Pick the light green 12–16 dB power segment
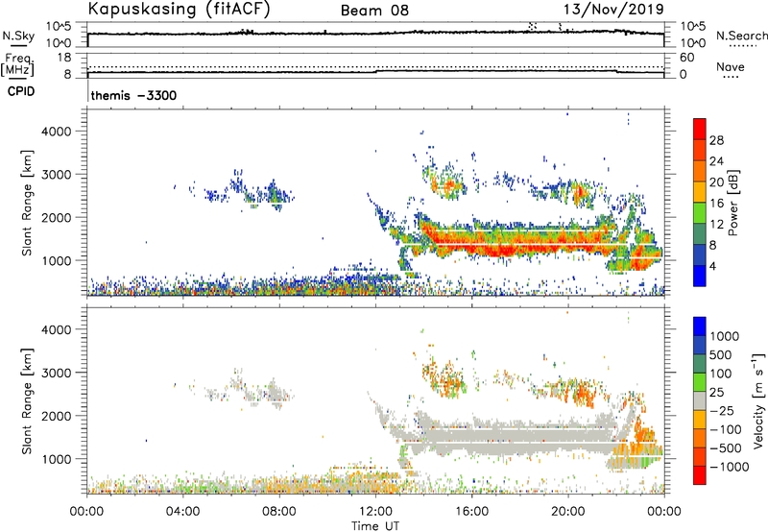Screen dimensions: 768x532 tap(700, 213)
